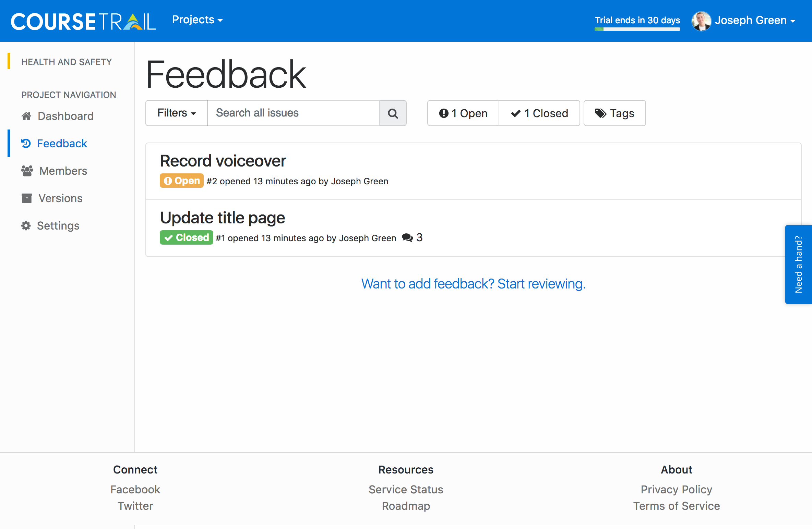The image size is (812, 529).
Task: Focus the Search all issues field
Action: tap(293, 113)
